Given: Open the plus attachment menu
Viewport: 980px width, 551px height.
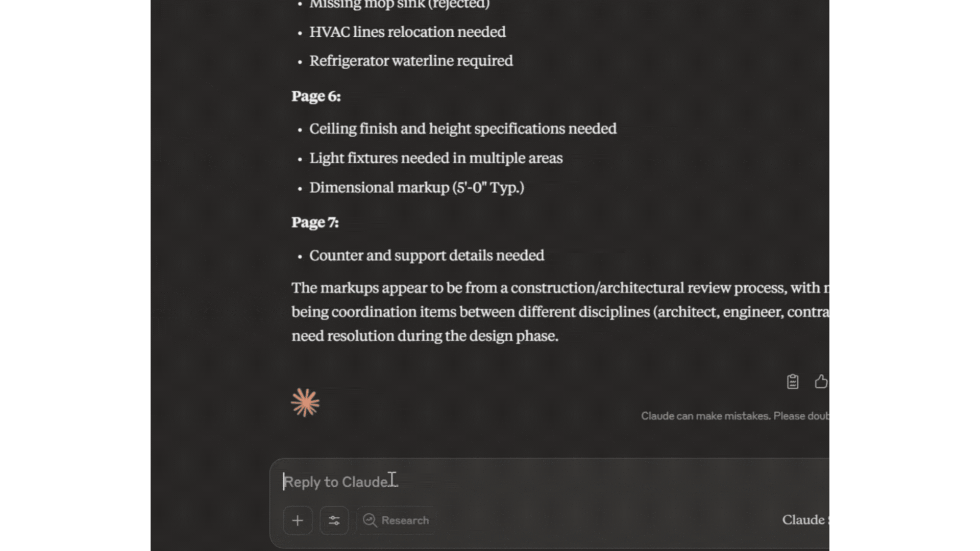Looking at the screenshot, I should (298, 520).
